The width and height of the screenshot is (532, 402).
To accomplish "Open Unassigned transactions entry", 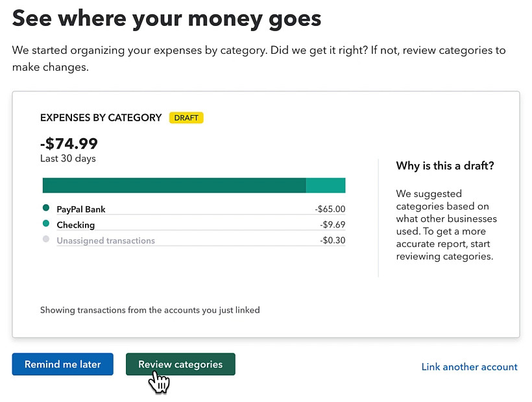I will 194,241.
